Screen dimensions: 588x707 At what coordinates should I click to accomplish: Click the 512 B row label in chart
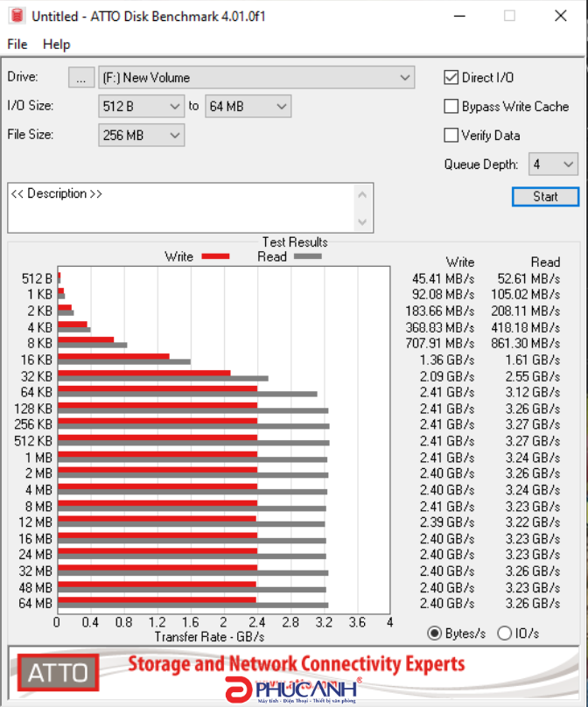tap(37, 278)
